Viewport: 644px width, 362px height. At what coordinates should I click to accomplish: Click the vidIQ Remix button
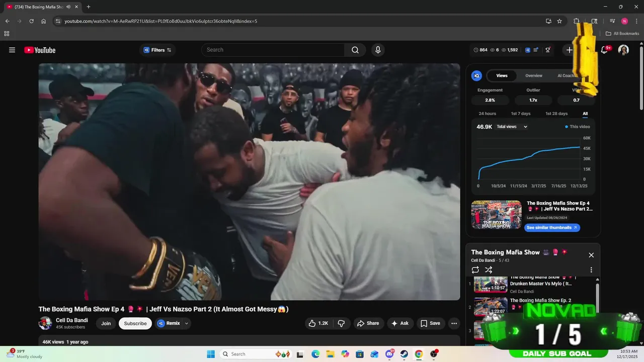pyautogui.click(x=169, y=323)
